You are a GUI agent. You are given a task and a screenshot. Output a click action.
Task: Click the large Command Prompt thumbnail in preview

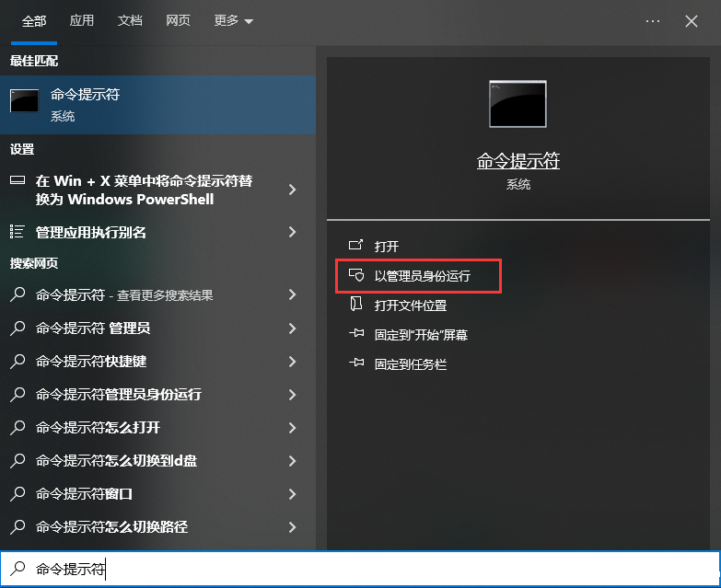[x=517, y=104]
